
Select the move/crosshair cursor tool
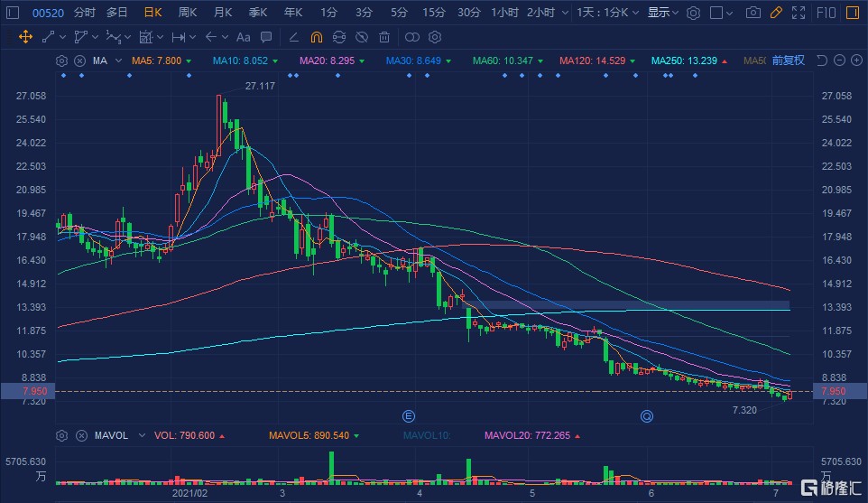(25, 37)
